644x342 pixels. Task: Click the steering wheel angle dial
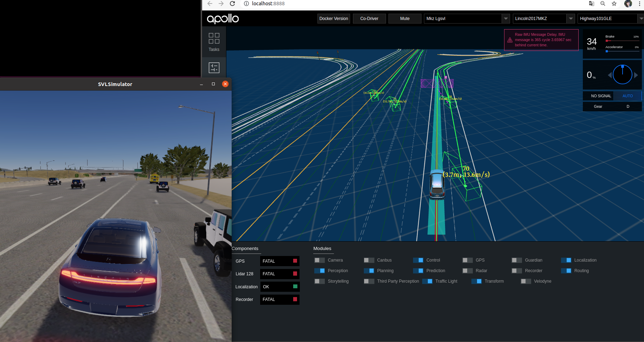(x=623, y=74)
